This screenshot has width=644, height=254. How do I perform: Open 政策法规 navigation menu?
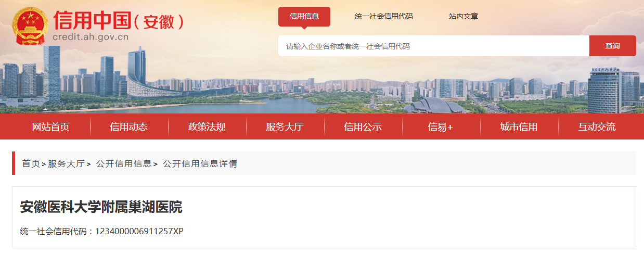tap(207, 126)
